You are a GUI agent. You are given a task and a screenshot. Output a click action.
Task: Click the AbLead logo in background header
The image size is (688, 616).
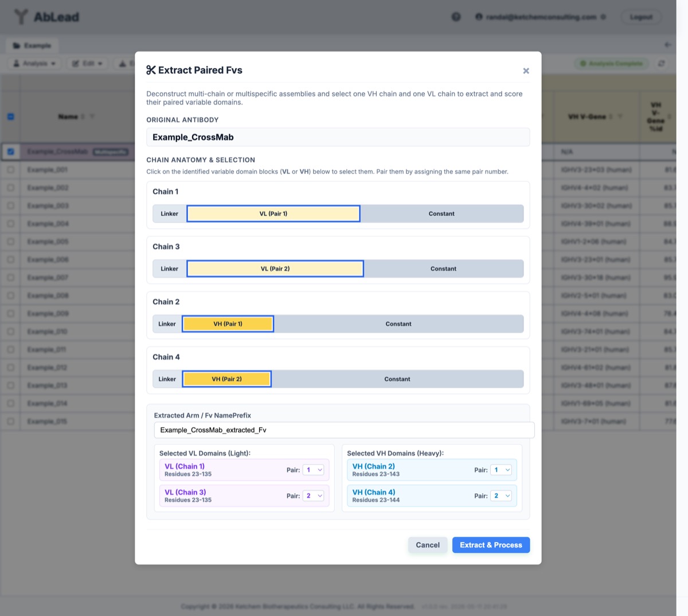[x=47, y=17]
